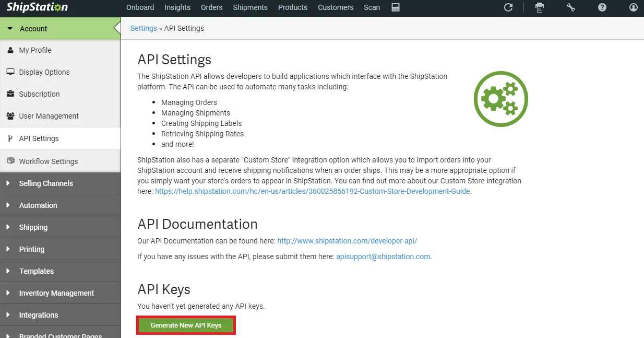
Task: Click the briefcase icon beside Subscription
Action: 10,94
